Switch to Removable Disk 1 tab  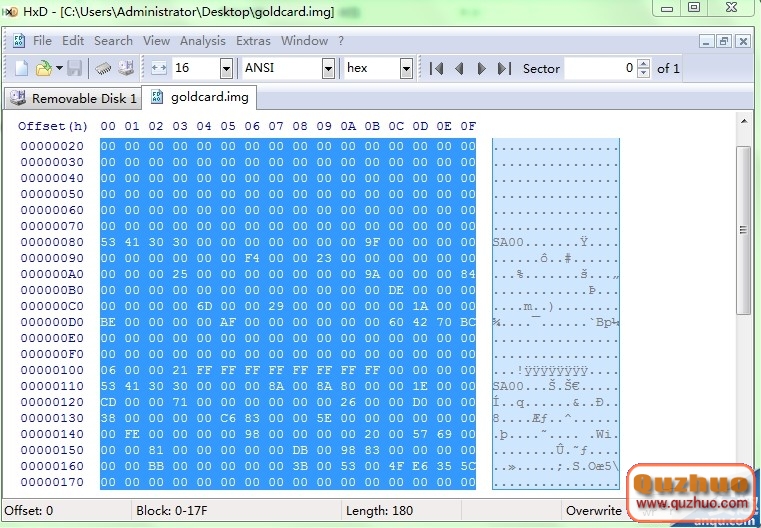73,99
